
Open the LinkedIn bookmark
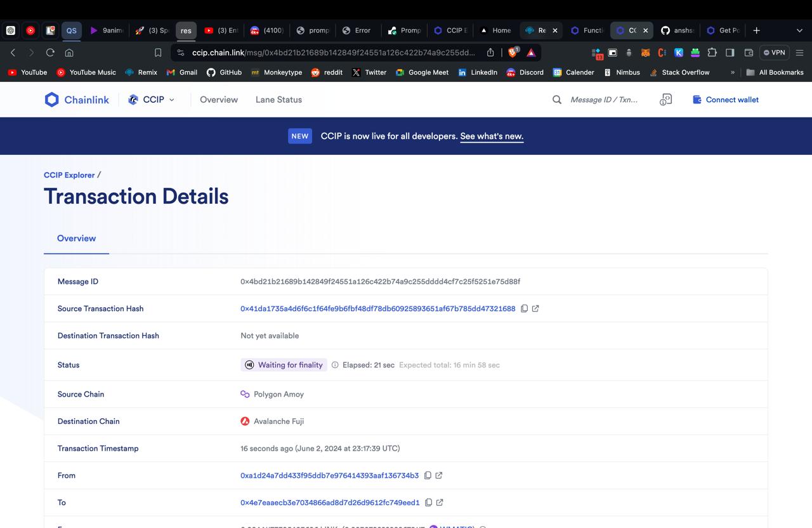477,72
